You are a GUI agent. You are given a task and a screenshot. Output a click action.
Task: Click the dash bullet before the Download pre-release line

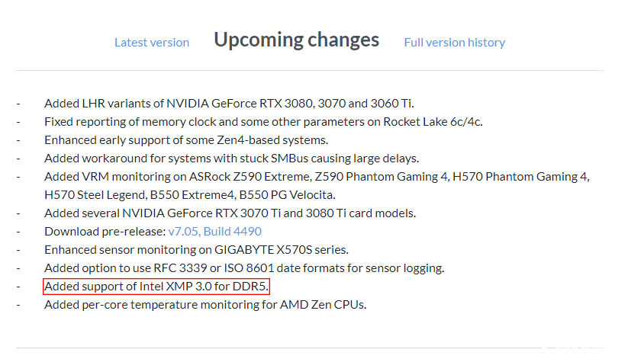click(18, 232)
